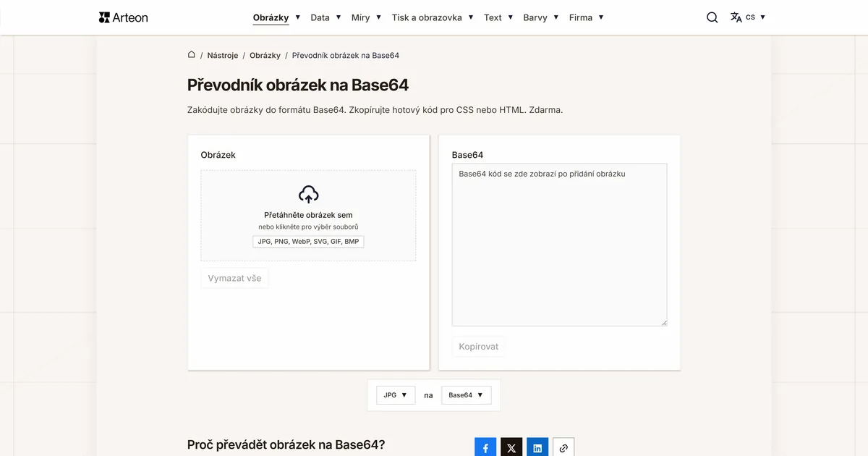
Task: Share on Facebook
Action: pos(485,448)
